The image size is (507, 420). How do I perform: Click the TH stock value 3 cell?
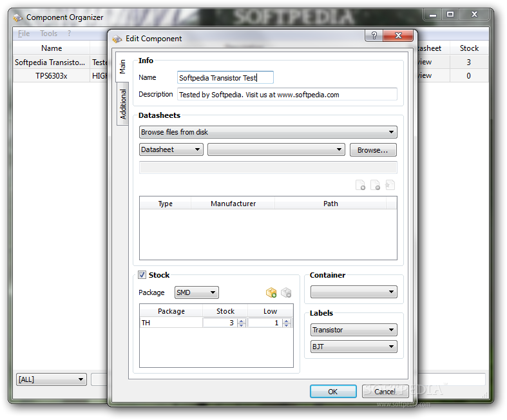[x=220, y=323]
